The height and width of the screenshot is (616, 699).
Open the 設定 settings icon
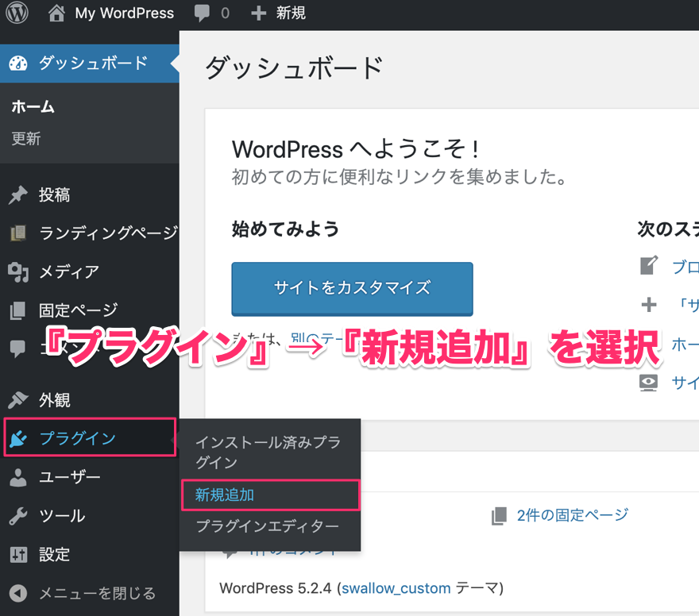point(18,555)
